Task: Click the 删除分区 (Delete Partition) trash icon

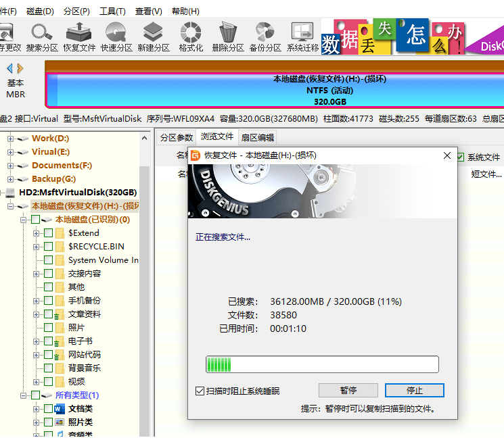Action: [x=228, y=37]
